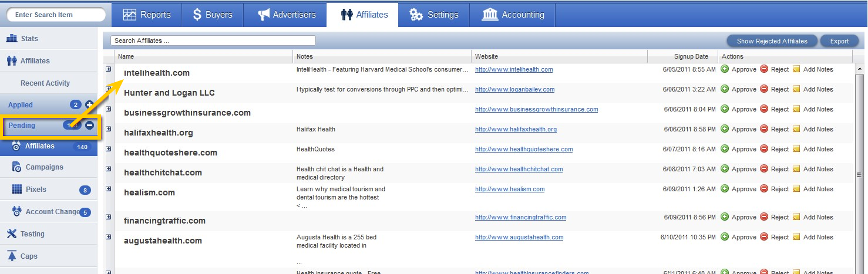Open the healthquoteshere.com website link
This screenshot has width=868, height=274.
[x=523, y=149]
